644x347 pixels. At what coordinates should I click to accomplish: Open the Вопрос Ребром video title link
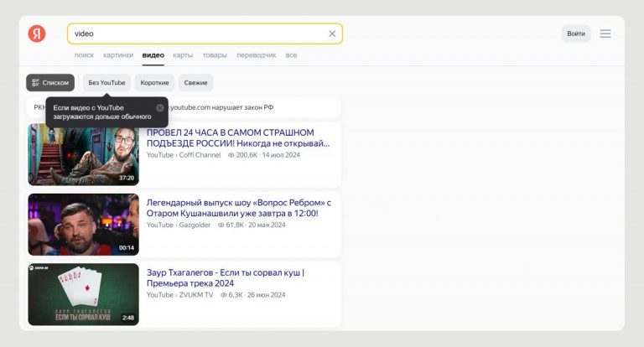click(239, 208)
